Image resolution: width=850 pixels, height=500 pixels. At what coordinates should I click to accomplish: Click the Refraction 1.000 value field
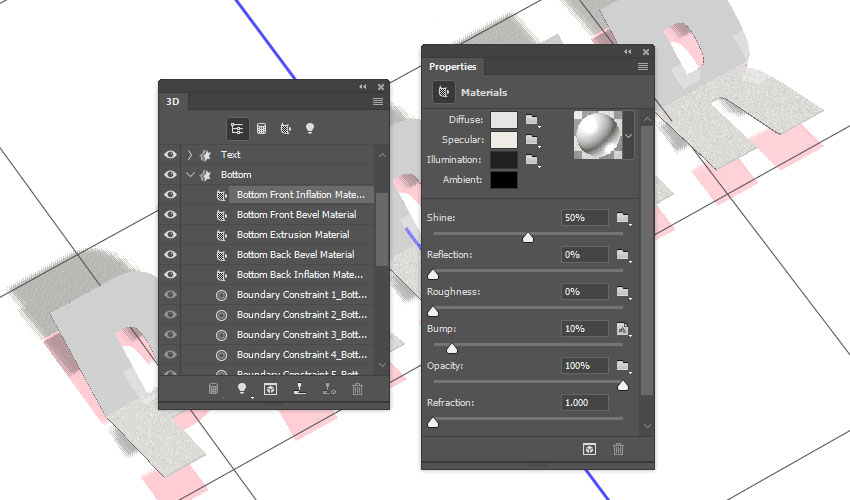584,403
